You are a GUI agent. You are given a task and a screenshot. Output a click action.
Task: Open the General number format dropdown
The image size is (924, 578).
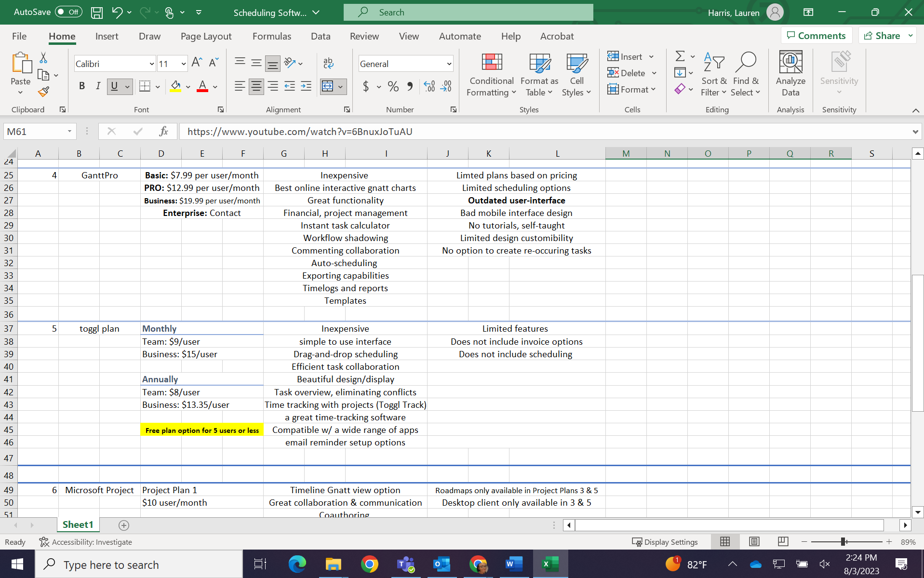pyautogui.click(x=449, y=64)
